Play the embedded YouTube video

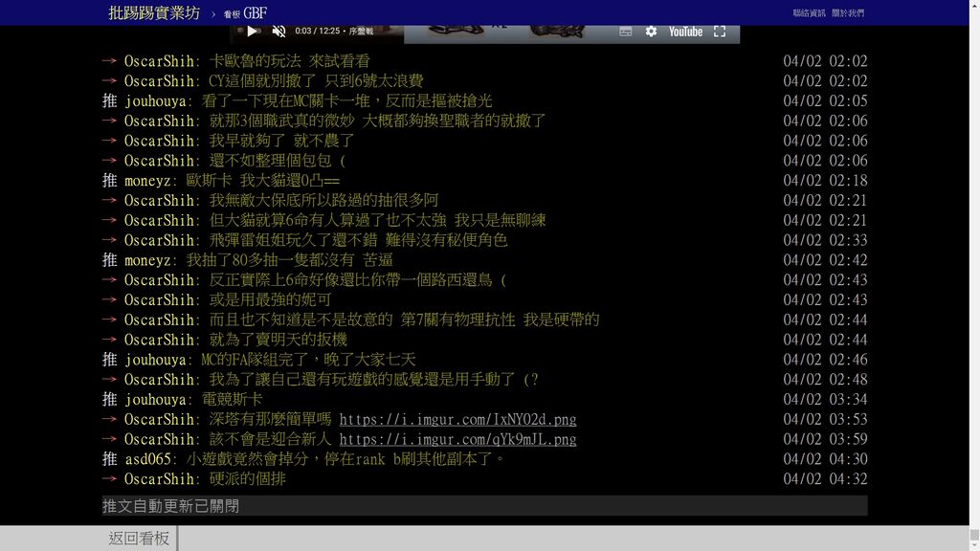[253, 32]
